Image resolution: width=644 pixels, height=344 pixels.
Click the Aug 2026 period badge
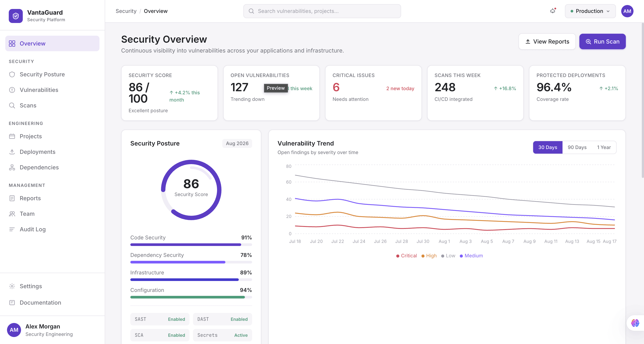237,143
